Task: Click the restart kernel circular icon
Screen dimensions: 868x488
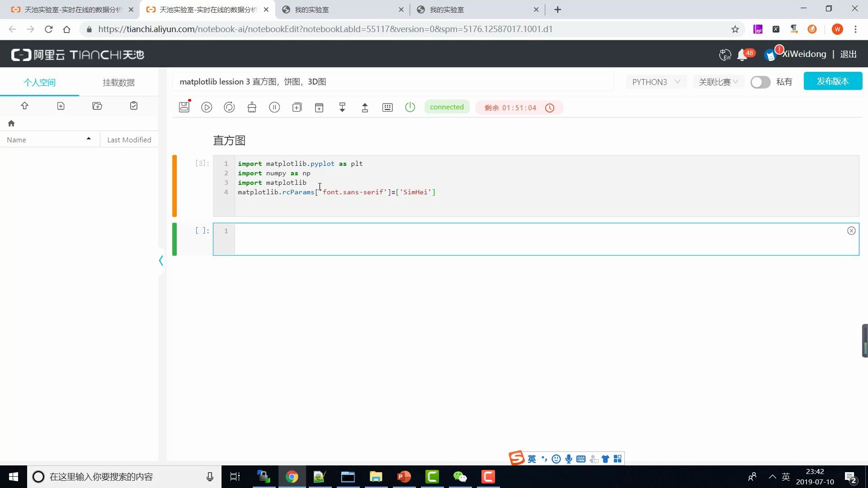Action: point(229,107)
